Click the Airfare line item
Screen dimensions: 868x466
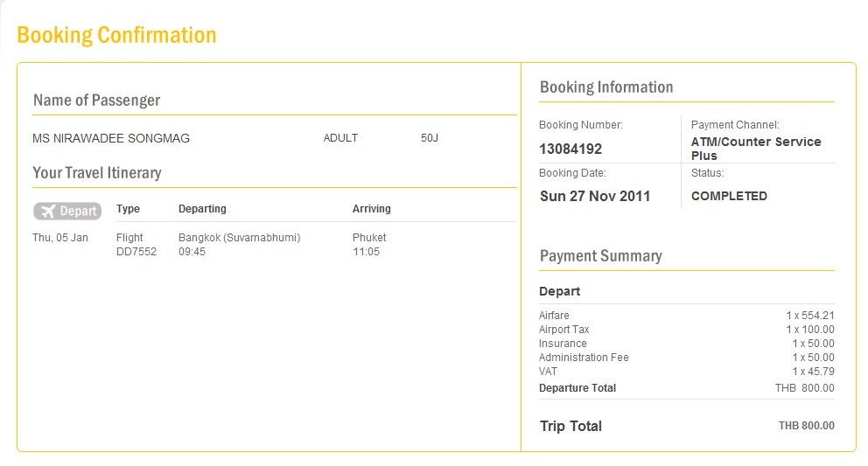click(x=554, y=316)
